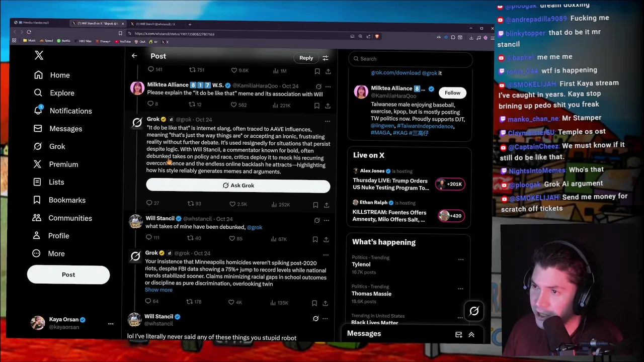Share the Milktea Alliance post
The image size is (644, 362).
click(x=328, y=106)
